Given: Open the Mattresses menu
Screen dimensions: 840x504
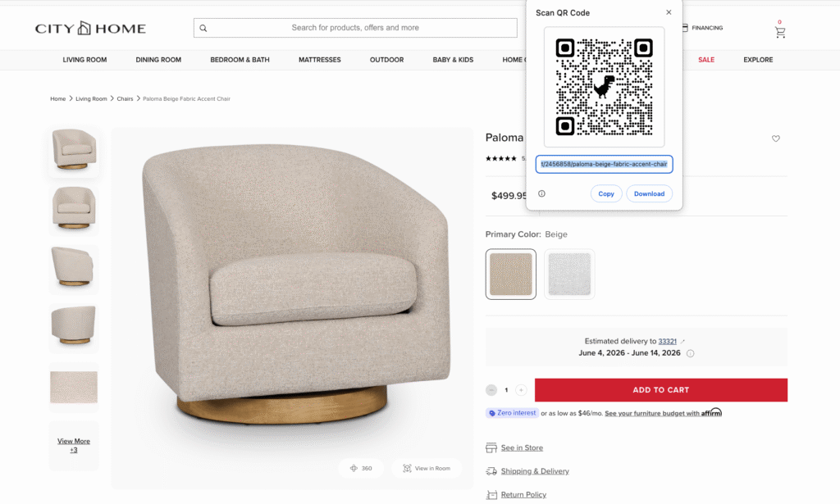Looking at the screenshot, I should [320, 60].
